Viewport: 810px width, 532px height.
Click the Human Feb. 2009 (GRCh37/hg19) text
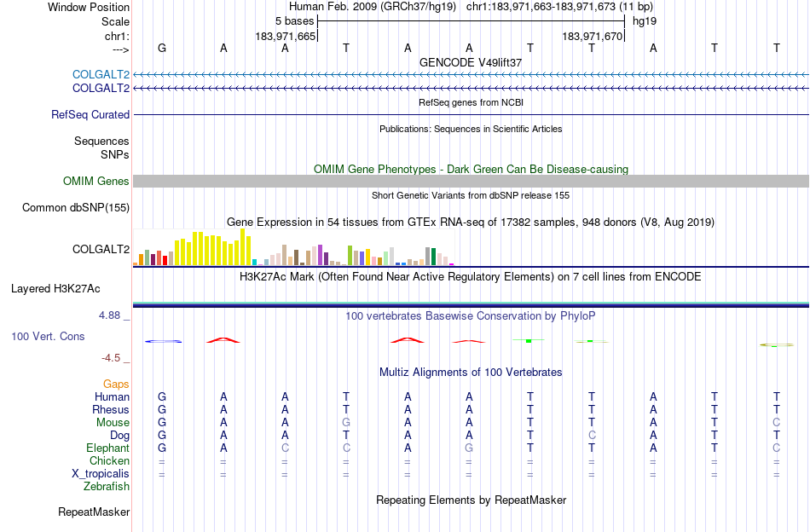pyautogui.click(x=373, y=7)
